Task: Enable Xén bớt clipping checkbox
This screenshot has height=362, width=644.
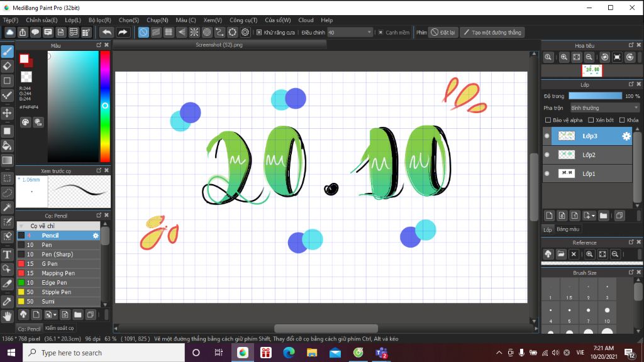Action: pos(591,120)
